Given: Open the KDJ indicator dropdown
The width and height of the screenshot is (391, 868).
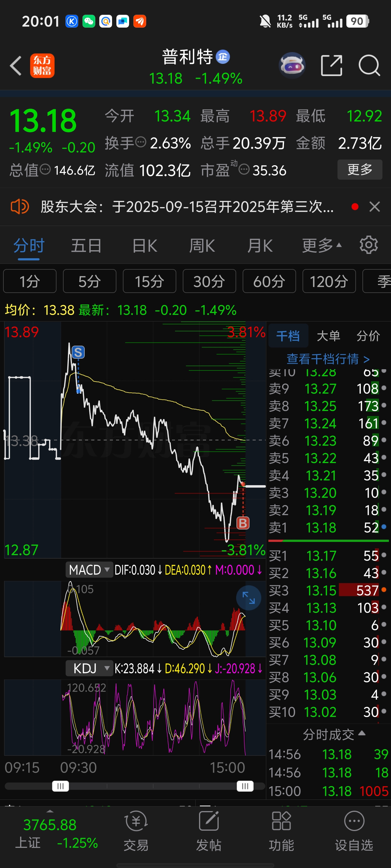Looking at the screenshot, I should point(89,669).
